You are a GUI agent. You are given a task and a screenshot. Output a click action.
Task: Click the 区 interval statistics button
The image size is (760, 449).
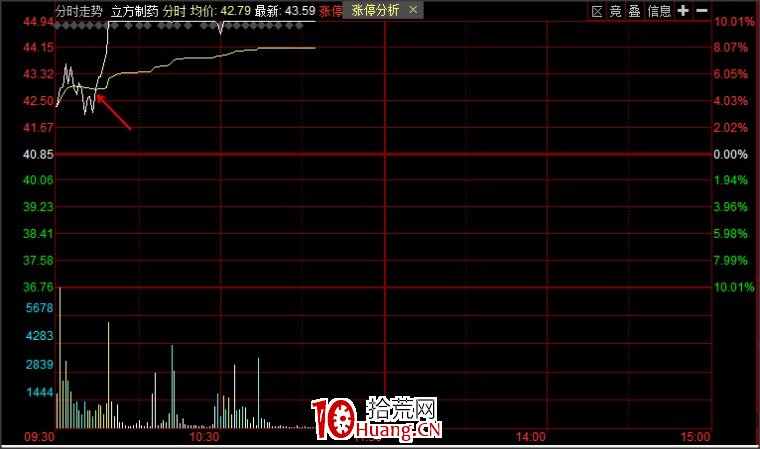point(597,11)
